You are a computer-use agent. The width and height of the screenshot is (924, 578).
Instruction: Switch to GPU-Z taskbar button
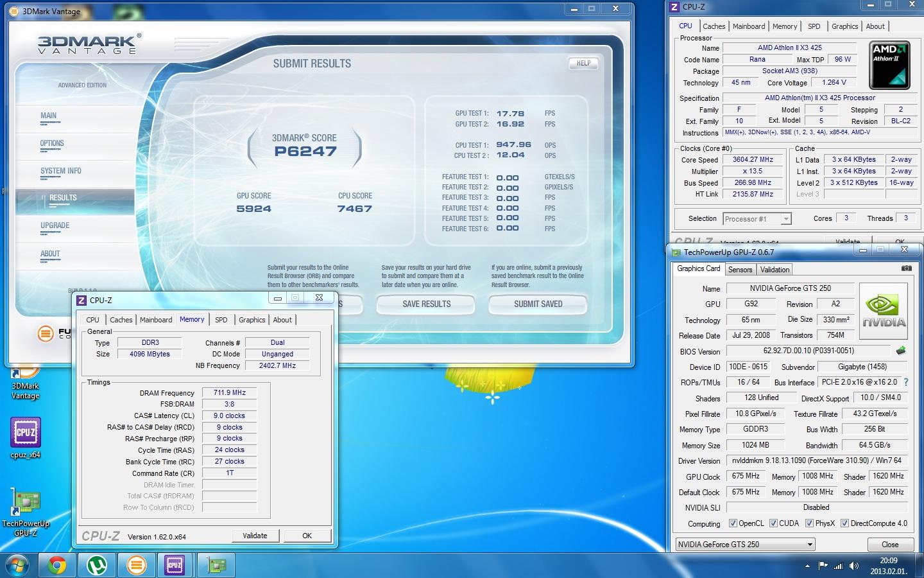216,565
